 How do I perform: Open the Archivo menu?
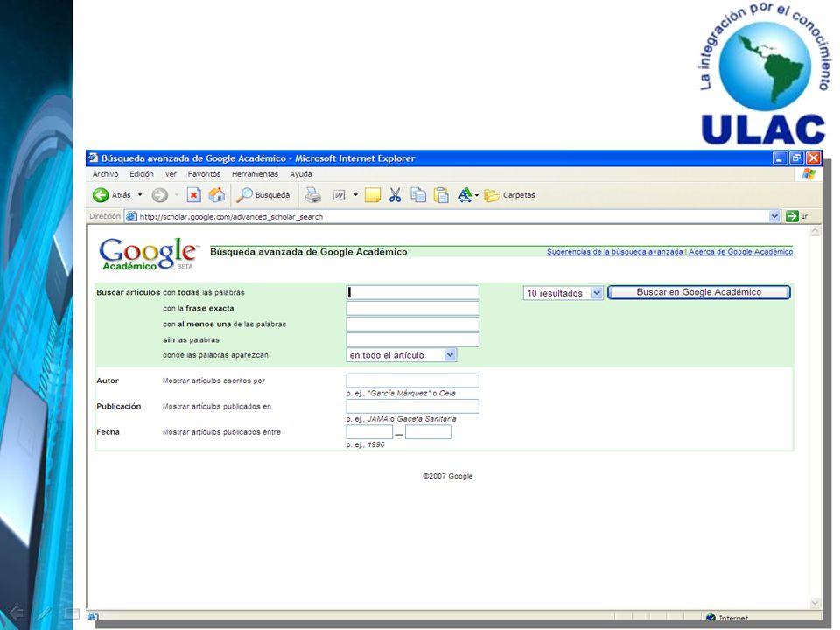pos(106,174)
